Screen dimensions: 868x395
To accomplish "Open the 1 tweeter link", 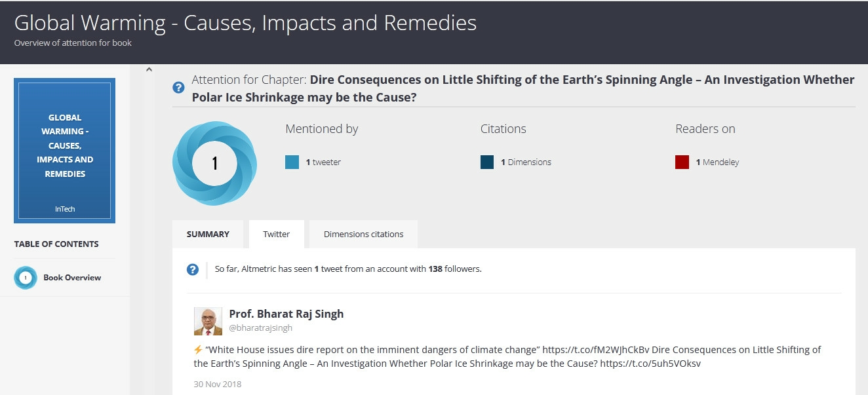I will tap(323, 162).
